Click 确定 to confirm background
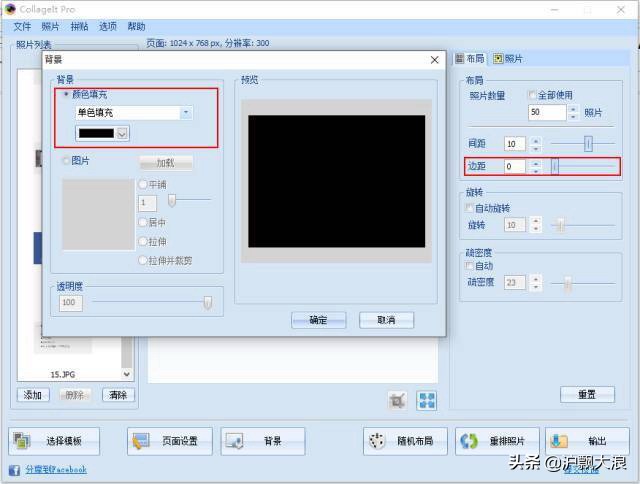 pos(318,320)
